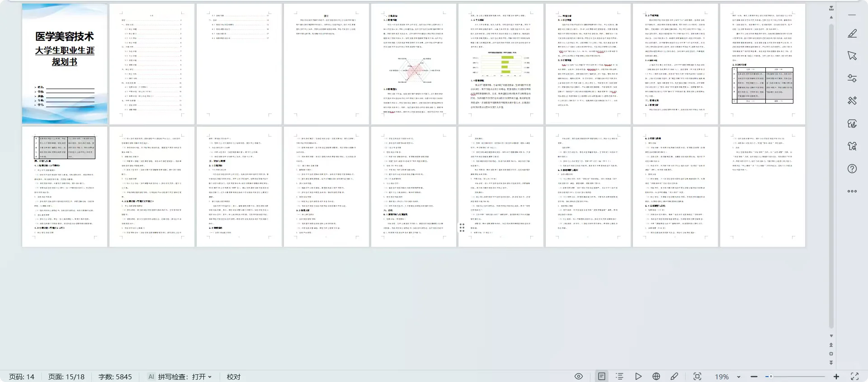Show more sidebar tools with three dots

click(852, 191)
